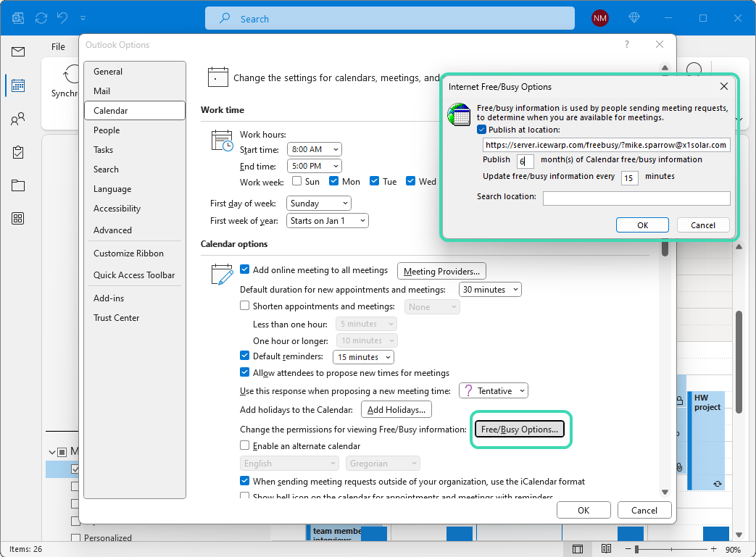Switch to Calendar module icon in sidebar

click(x=18, y=85)
